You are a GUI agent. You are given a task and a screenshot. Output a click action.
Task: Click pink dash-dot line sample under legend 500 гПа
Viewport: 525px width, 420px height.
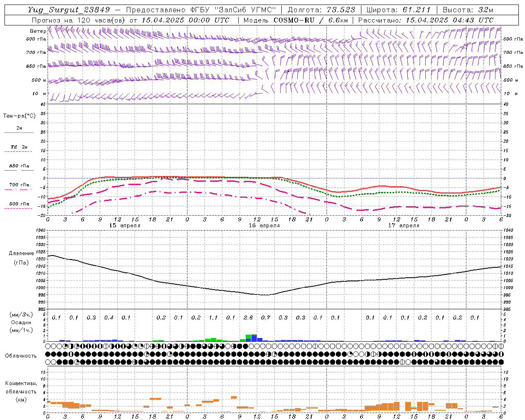[18, 208]
